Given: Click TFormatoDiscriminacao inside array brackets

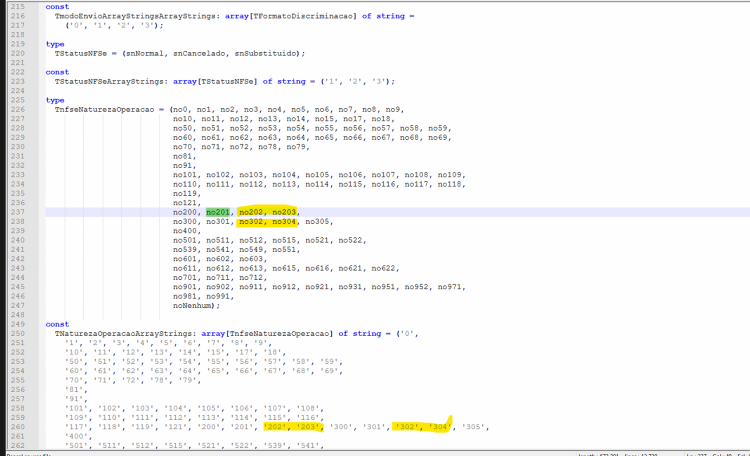Looking at the screenshot, I should point(303,16).
